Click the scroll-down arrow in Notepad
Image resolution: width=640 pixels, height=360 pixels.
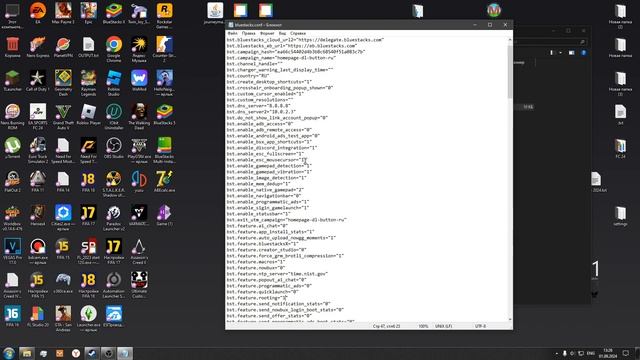pyautogui.click(x=510, y=320)
